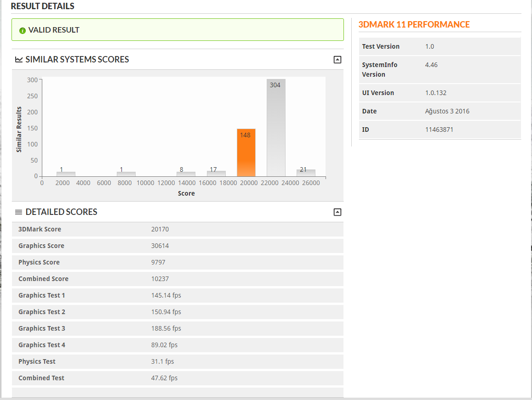Select the bar at the 8000 score mark
Image resolution: width=532 pixels, height=400 pixels.
[126, 174]
